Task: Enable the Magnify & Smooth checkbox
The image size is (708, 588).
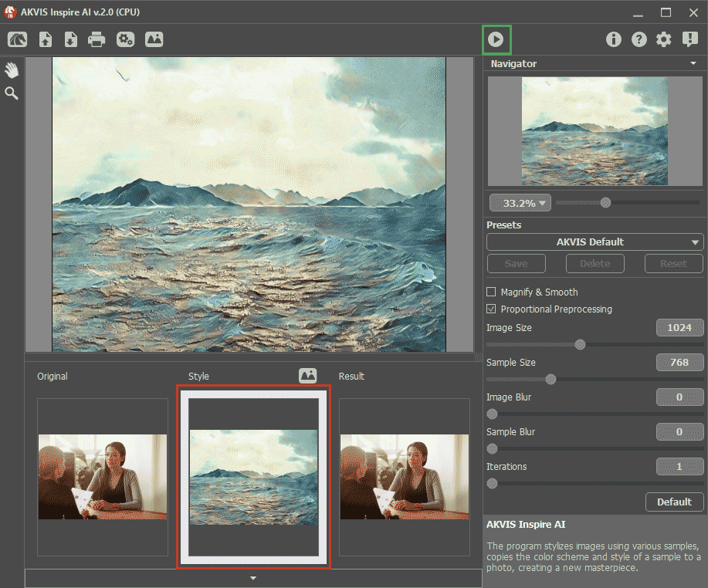Action: [491, 292]
